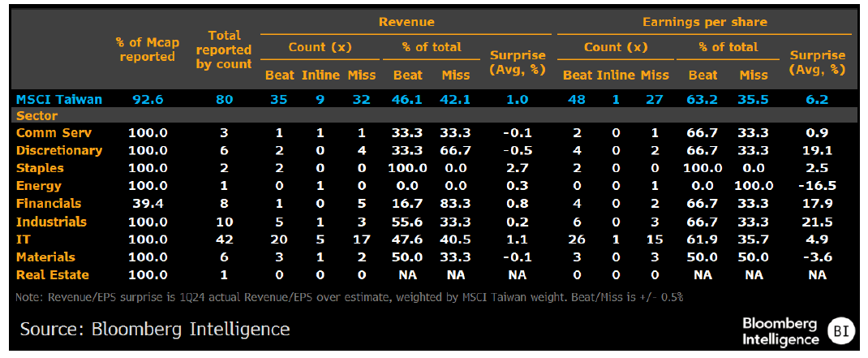
Task: Click the total count 10 for Industrials
Action: pyautogui.click(x=225, y=222)
